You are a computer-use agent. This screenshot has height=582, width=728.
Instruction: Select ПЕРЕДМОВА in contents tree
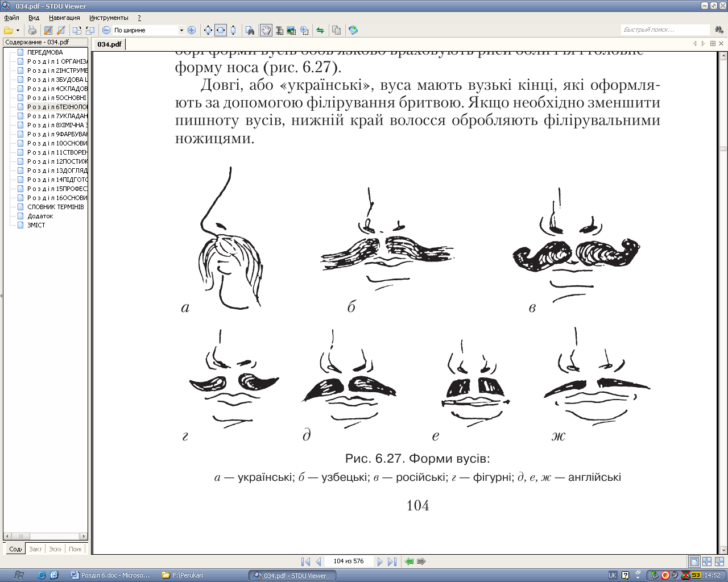point(45,52)
